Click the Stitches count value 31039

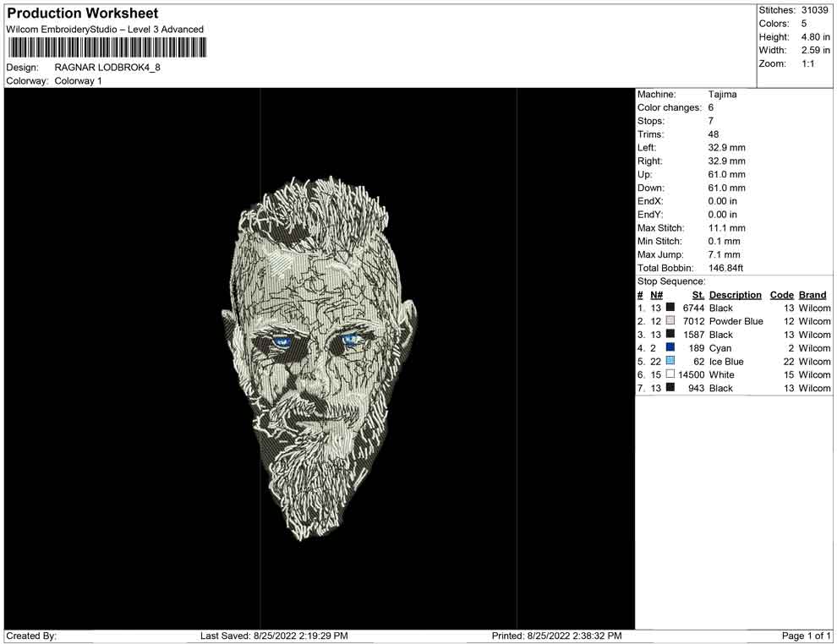coord(816,10)
